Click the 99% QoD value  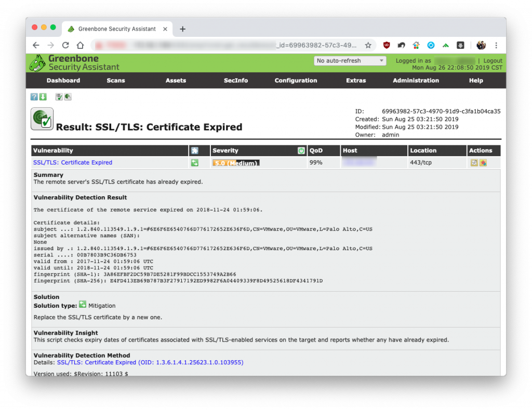pos(316,162)
